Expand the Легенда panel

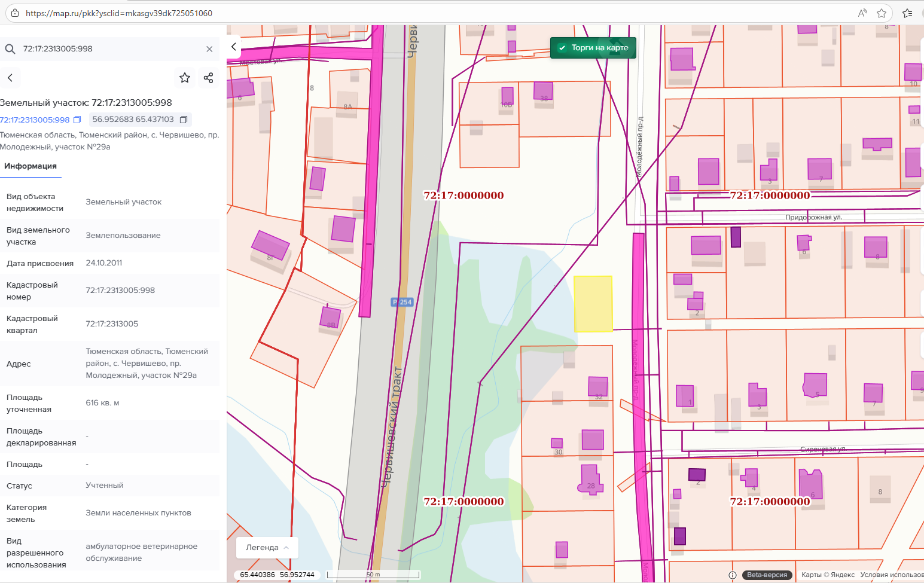point(267,547)
